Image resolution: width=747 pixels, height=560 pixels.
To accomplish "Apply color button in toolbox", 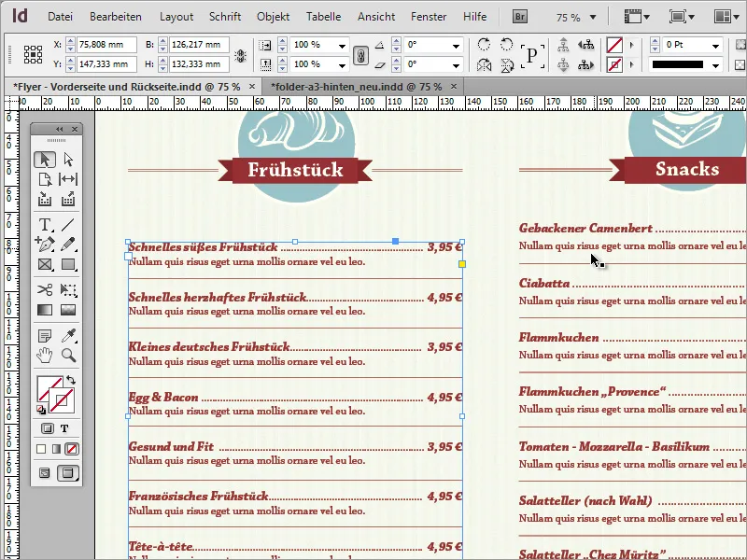I will 41,449.
